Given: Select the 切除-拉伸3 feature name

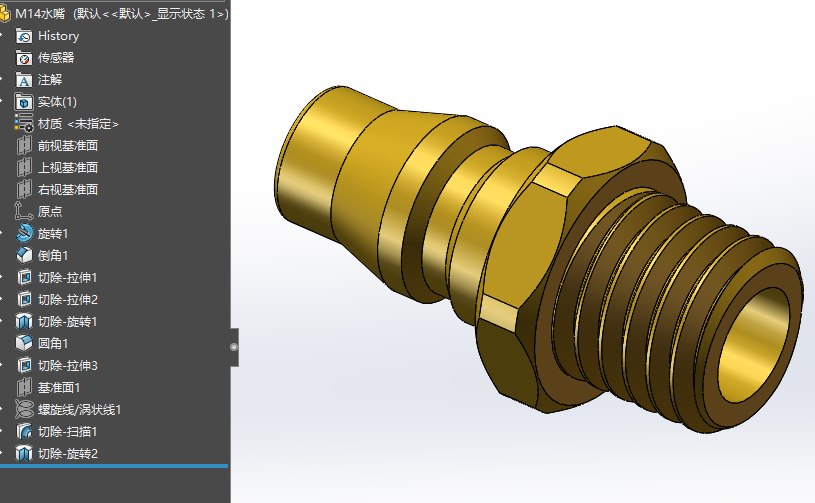Looking at the screenshot, I should [x=68, y=365].
